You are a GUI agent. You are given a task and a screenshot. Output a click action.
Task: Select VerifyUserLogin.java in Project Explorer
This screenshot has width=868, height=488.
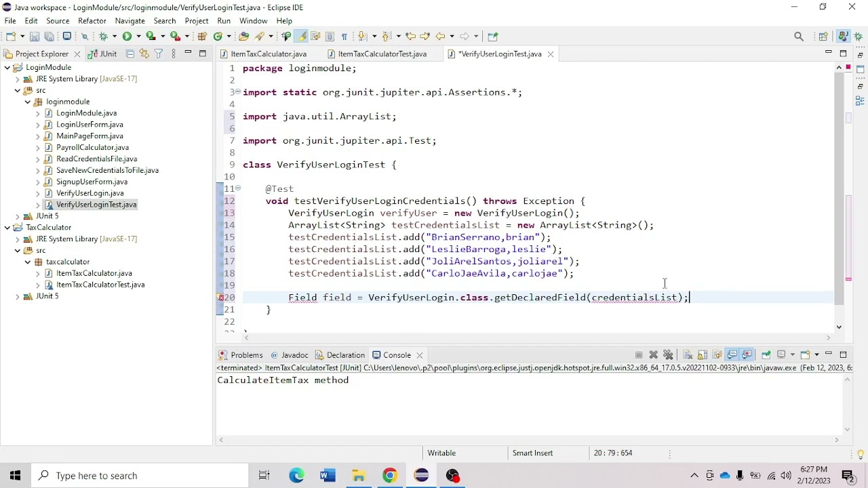pyautogui.click(x=90, y=193)
